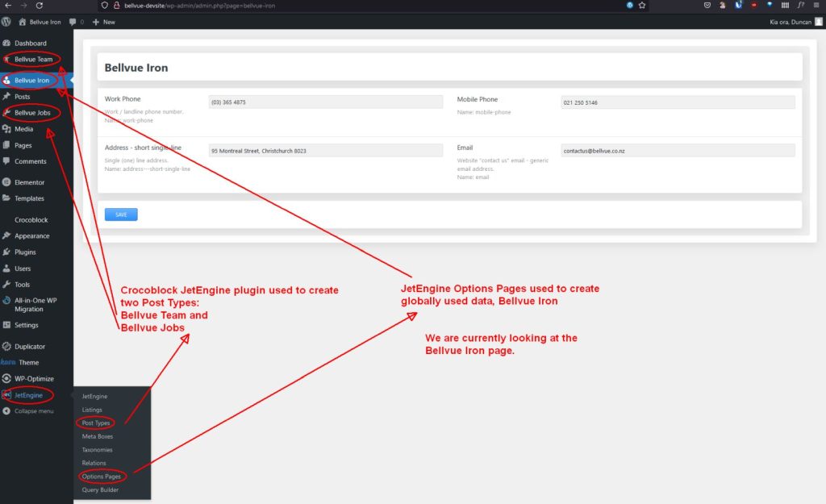
Task: Open Query Builder from JetEngine submenu
Action: pos(100,489)
